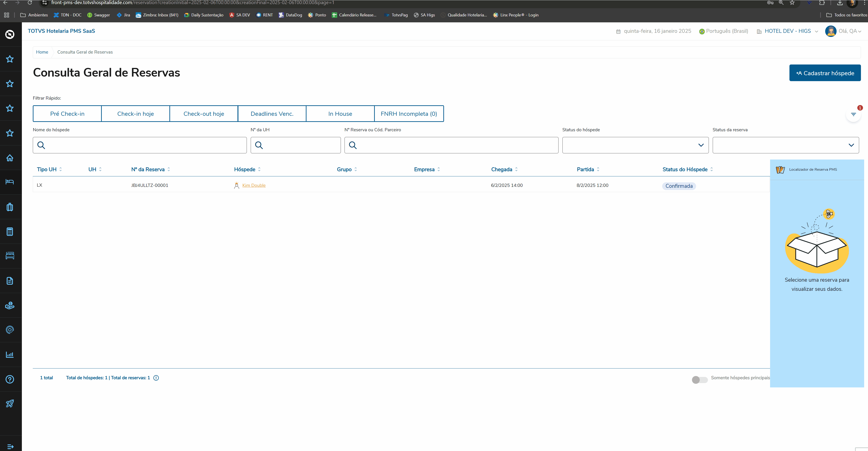This screenshot has height=451, width=868.
Task: Click the calculator icon in the sidebar
Action: tap(10, 232)
